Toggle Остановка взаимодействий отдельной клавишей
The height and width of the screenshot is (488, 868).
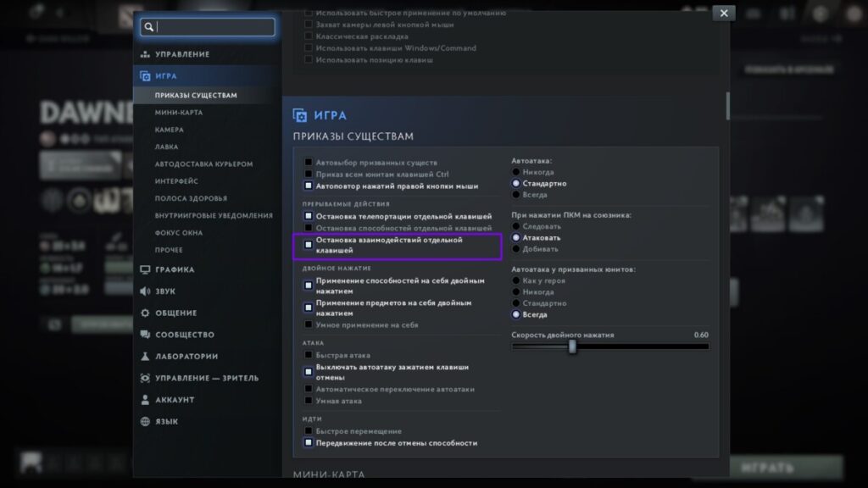[309, 245]
